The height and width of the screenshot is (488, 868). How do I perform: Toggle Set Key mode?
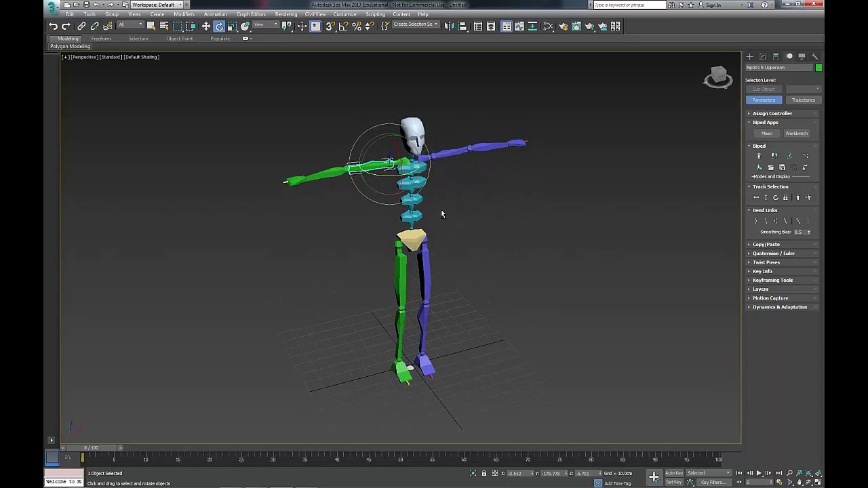(673, 482)
